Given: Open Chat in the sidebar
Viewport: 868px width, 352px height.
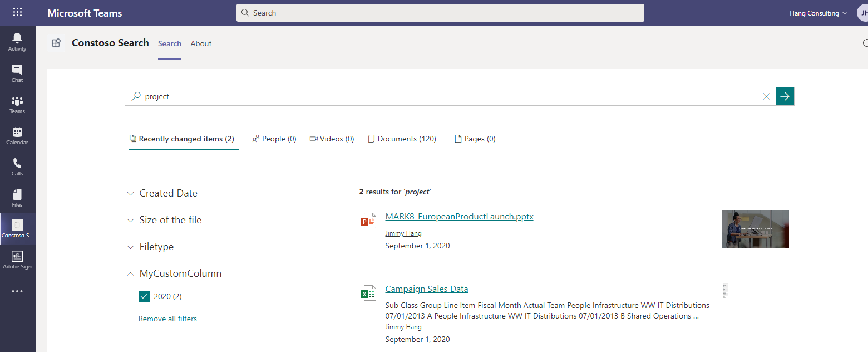Looking at the screenshot, I should click(17, 73).
